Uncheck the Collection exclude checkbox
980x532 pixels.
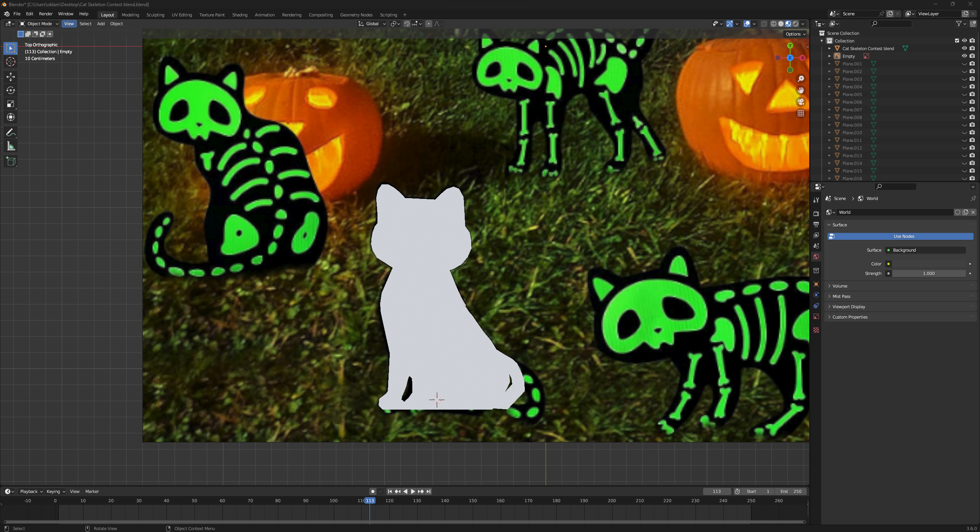[x=957, y=41]
